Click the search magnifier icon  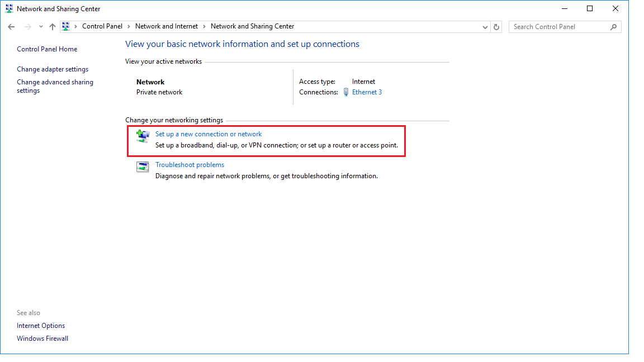[x=614, y=27]
